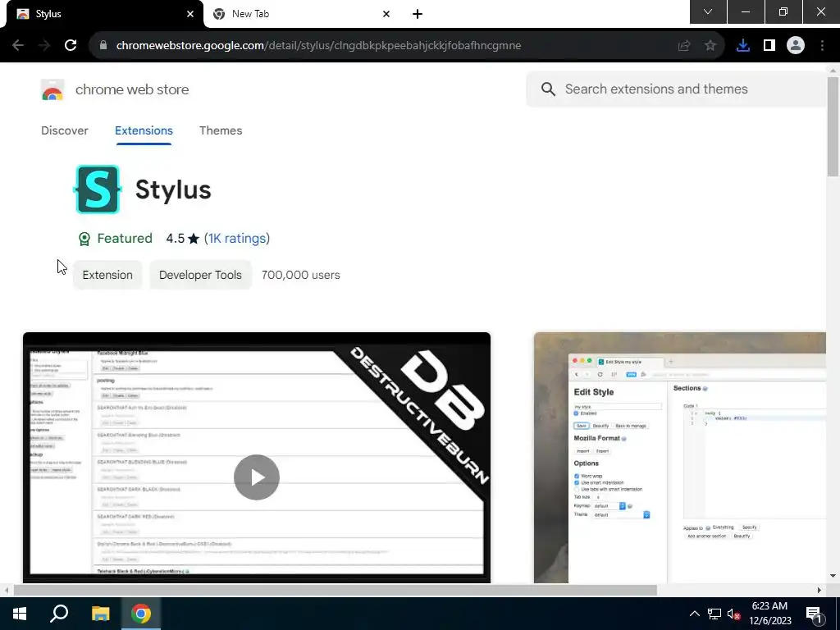
Task: Open the Extensions section
Action: [x=144, y=130]
